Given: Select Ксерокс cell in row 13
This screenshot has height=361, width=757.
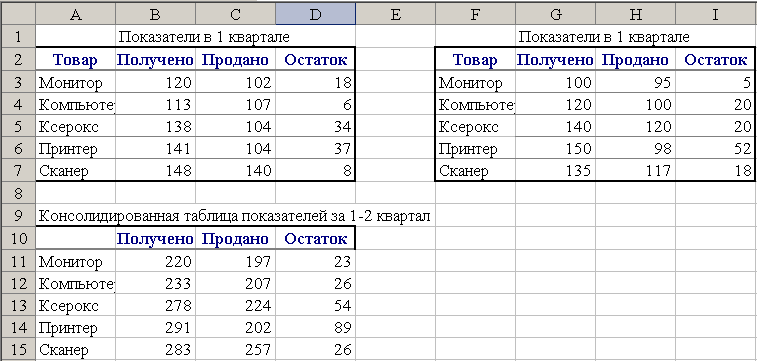Looking at the screenshot, I should click(x=75, y=305).
